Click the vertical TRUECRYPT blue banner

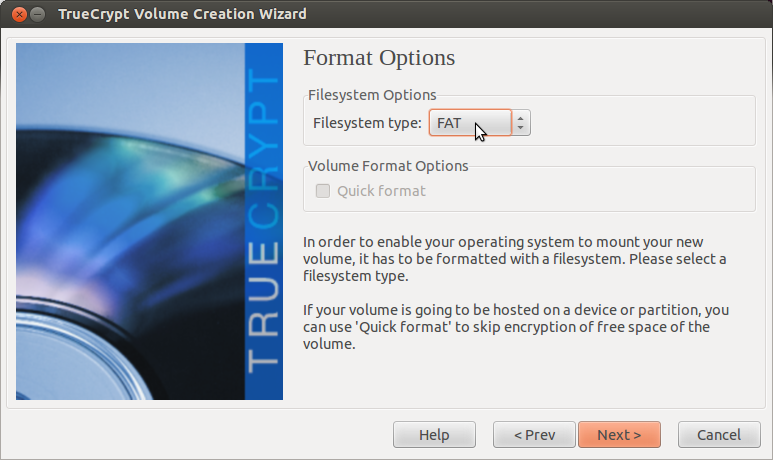coord(264,221)
